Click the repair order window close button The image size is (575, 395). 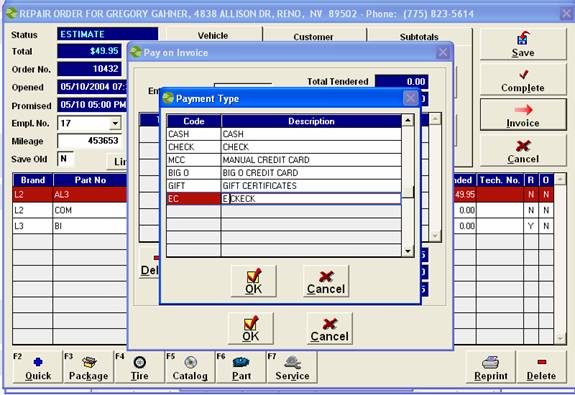[566, 14]
